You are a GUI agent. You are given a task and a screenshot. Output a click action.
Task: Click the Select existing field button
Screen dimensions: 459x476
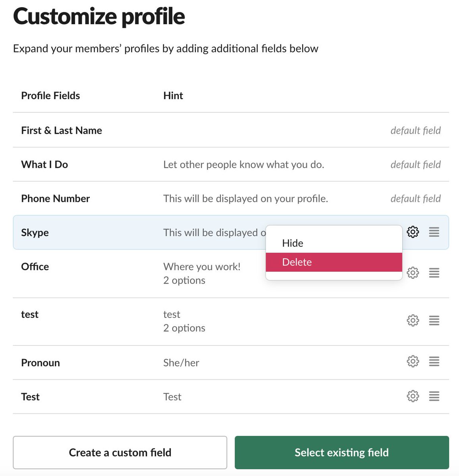click(341, 453)
